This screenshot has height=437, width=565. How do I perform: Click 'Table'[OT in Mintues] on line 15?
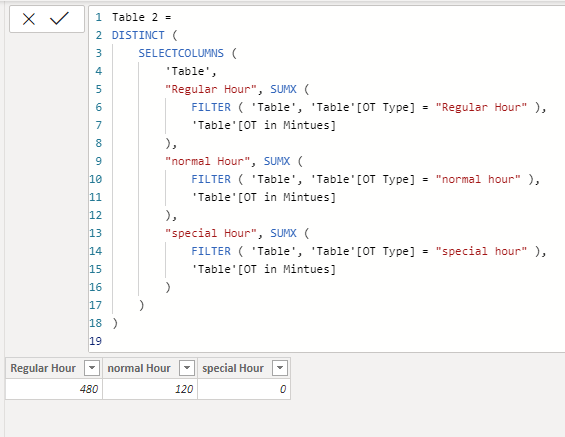(x=264, y=269)
